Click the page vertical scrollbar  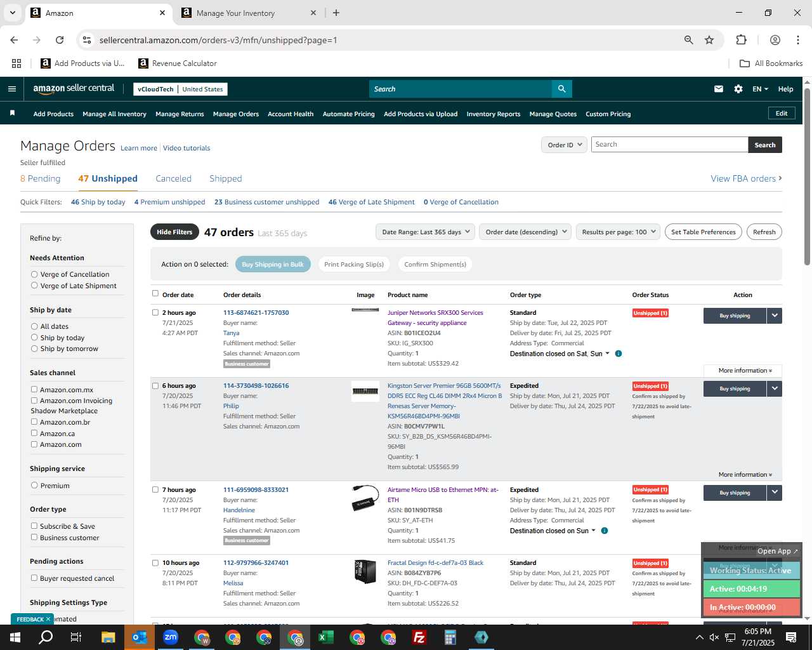click(807, 178)
